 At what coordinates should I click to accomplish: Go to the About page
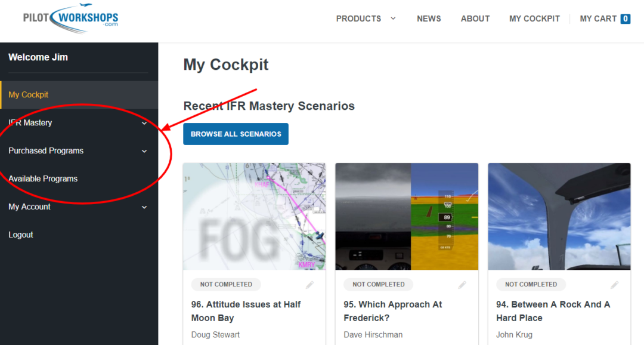pyautogui.click(x=475, y=19)
